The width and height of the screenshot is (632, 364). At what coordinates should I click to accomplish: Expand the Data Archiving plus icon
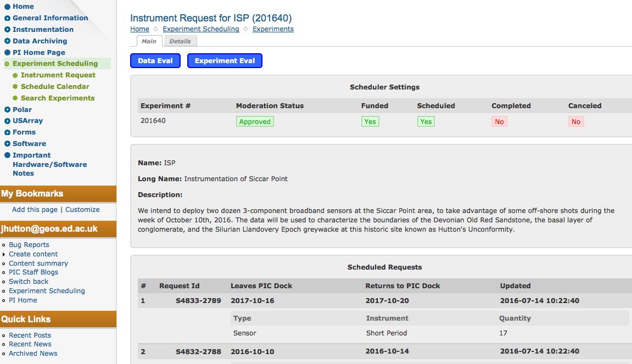[7, 41]
